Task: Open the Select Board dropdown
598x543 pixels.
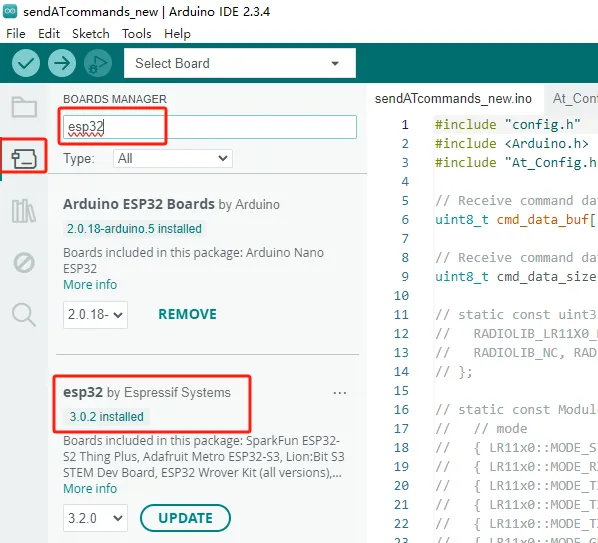Action: pos(240,63)
